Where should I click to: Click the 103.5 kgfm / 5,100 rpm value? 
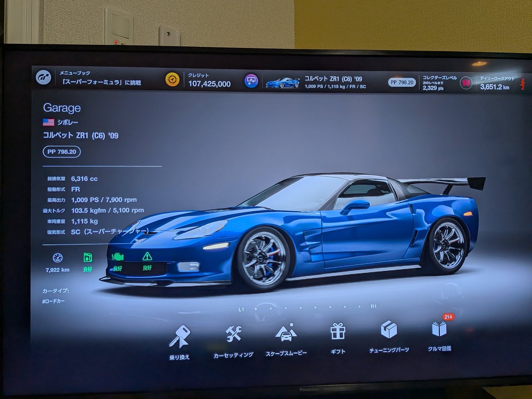pyautogui.click(x=107, y=211)
